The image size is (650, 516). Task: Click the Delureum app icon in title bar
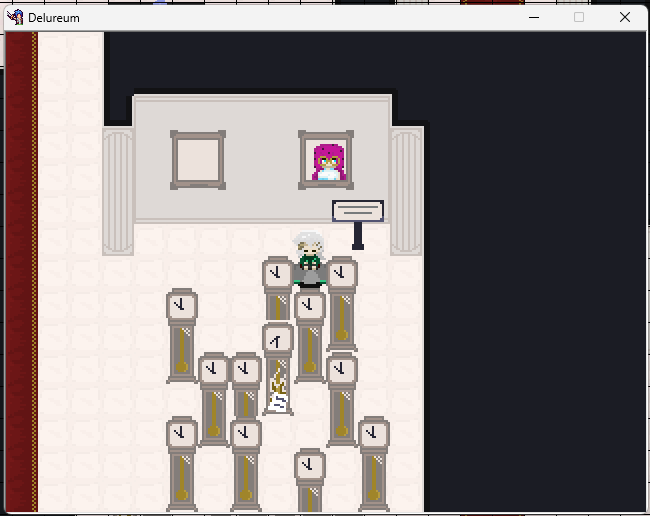click(x=15, y=17)
